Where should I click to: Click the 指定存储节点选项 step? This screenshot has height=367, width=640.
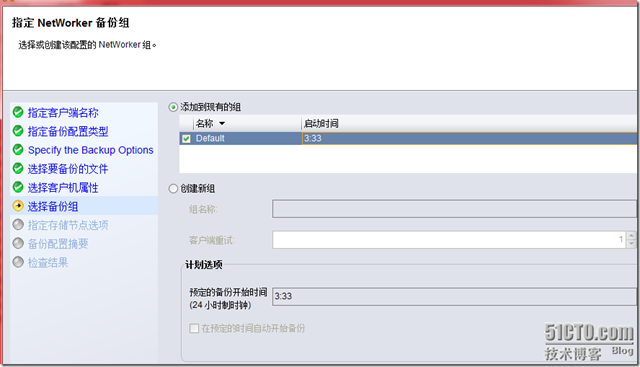pyautogui.click(x=68, y=225)
